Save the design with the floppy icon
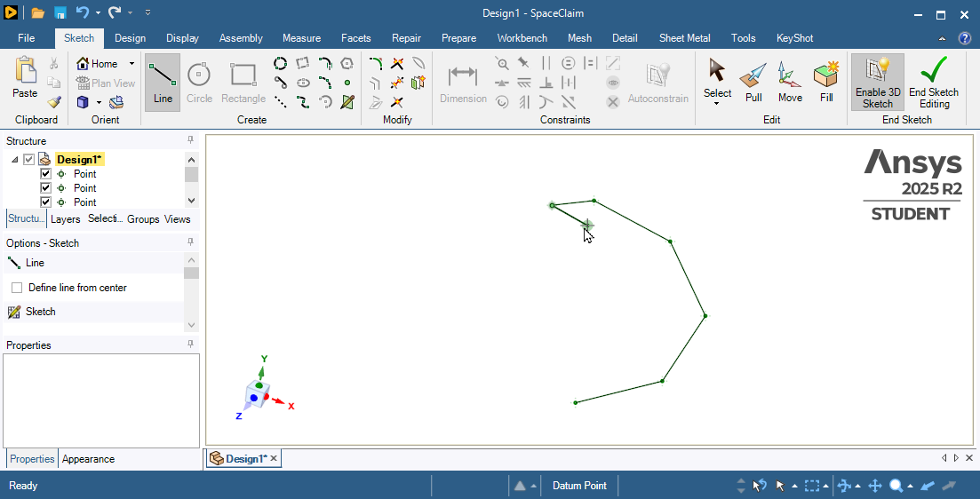 pos(60,12)
